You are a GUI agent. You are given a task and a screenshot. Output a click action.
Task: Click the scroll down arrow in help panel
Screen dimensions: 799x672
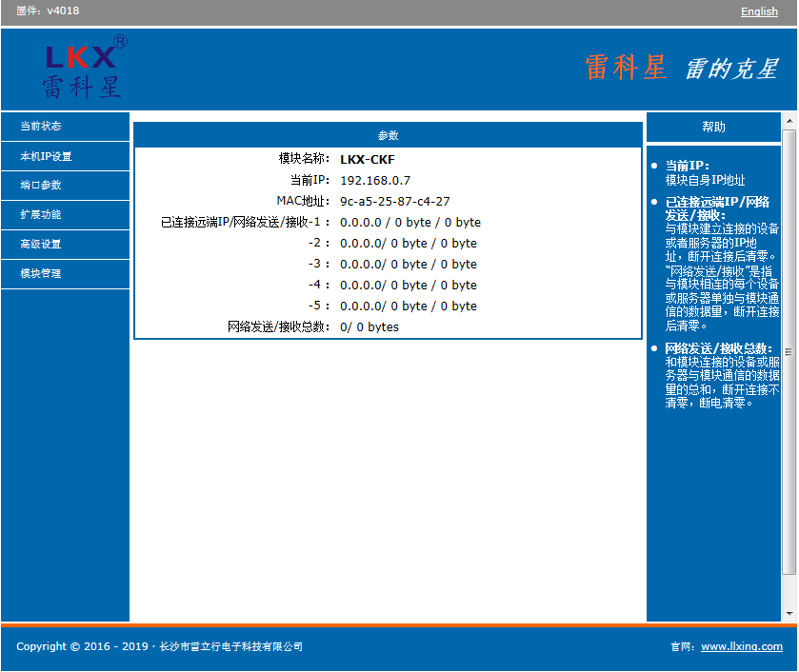(x=789, y=614)
